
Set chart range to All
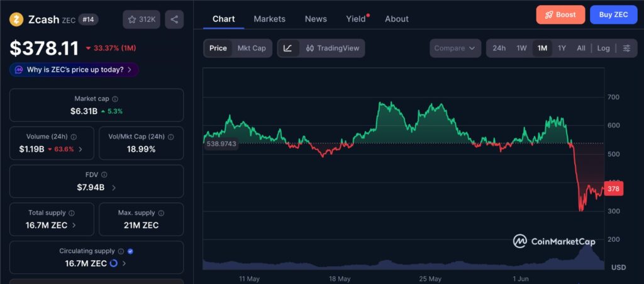[580, 48]
